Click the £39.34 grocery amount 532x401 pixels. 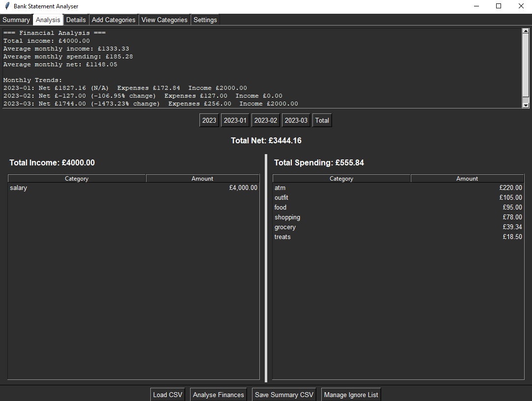click(512, 227)
